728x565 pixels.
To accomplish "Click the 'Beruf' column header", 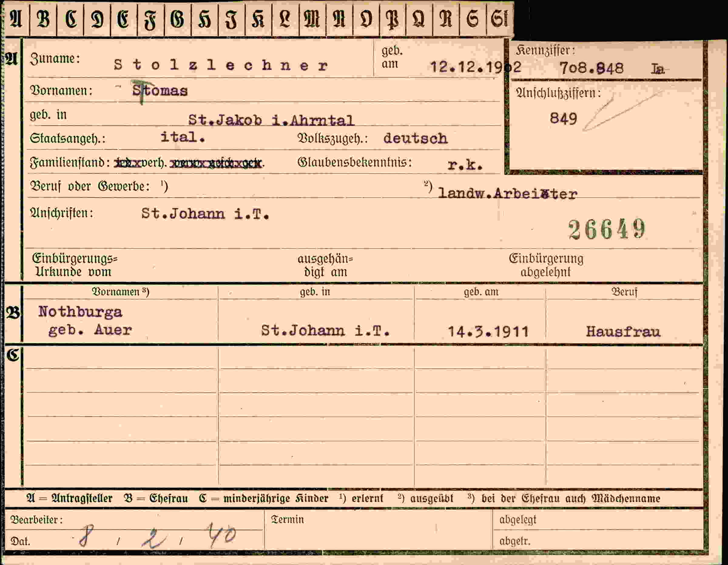I will (x=624, y=292).
